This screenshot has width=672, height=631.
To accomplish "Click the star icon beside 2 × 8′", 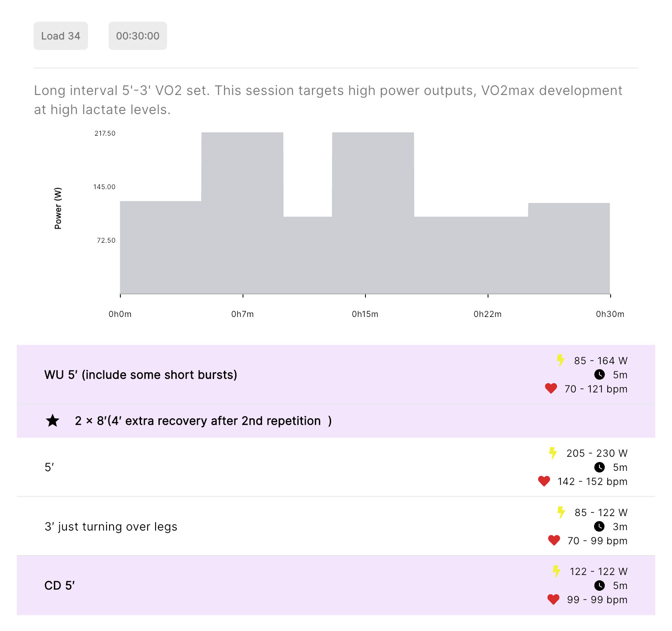I will tap(53, 421).
